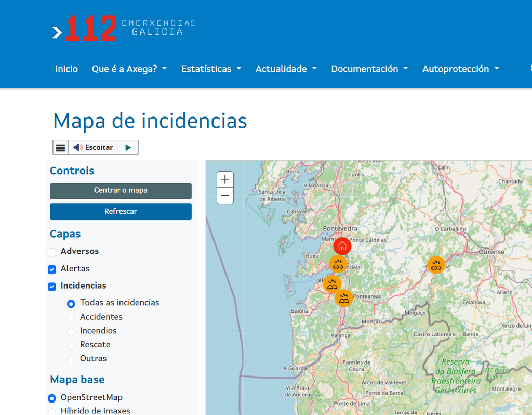Click the Escoitar play triangle
This screenshot has height=415, width=532.
(x=128, y=147)
